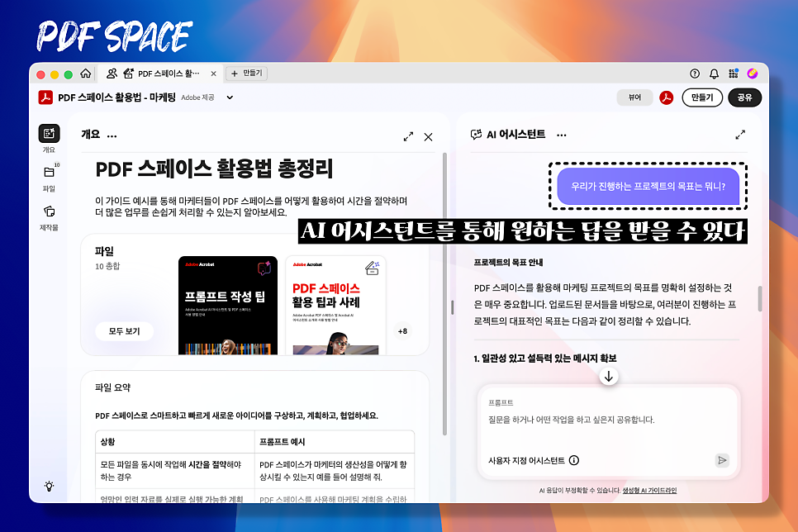Open the notifications bell icon
This screenshot has width=798, height=532.
pyautogui.click(x=714, y=74)
